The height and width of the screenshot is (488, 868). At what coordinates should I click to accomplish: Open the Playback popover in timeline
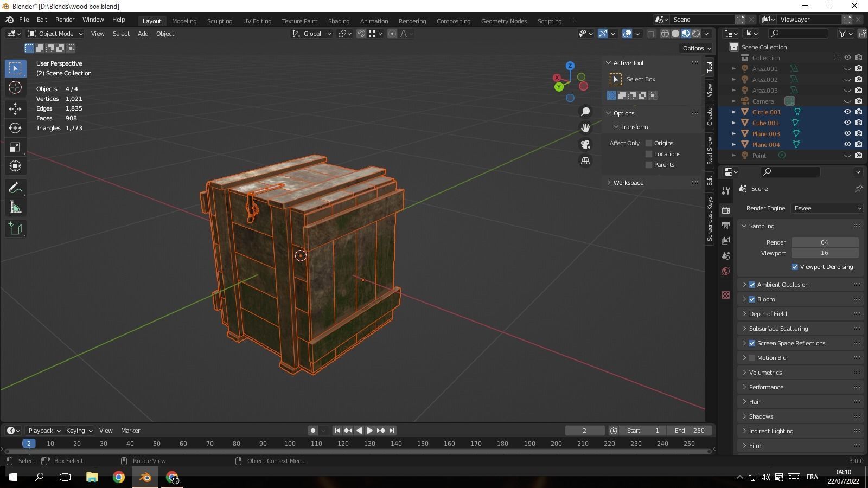44,431
